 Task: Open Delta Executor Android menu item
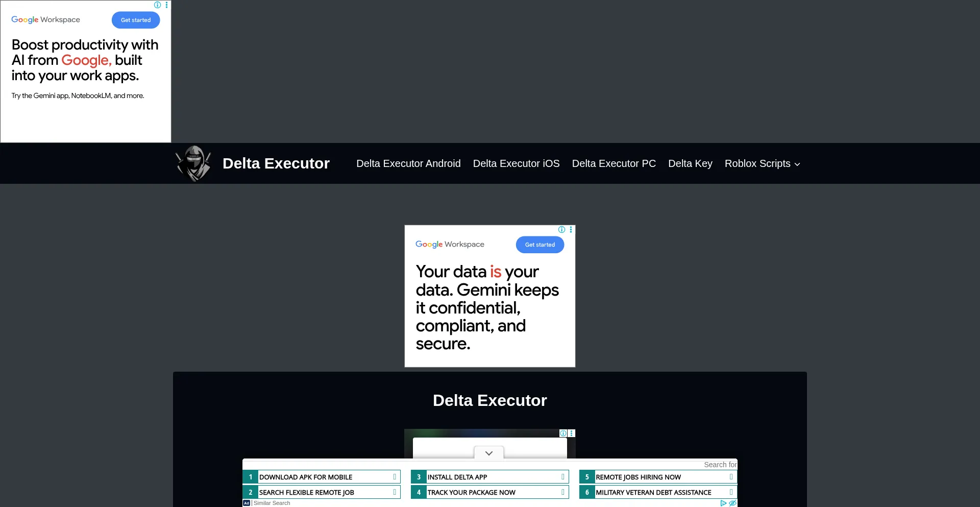[x=408, y=163]
